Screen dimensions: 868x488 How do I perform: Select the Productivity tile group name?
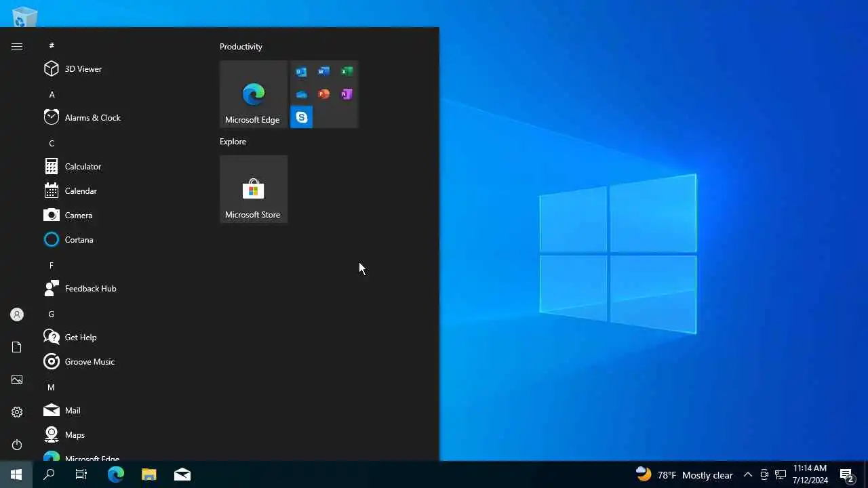tap(241, 47)
